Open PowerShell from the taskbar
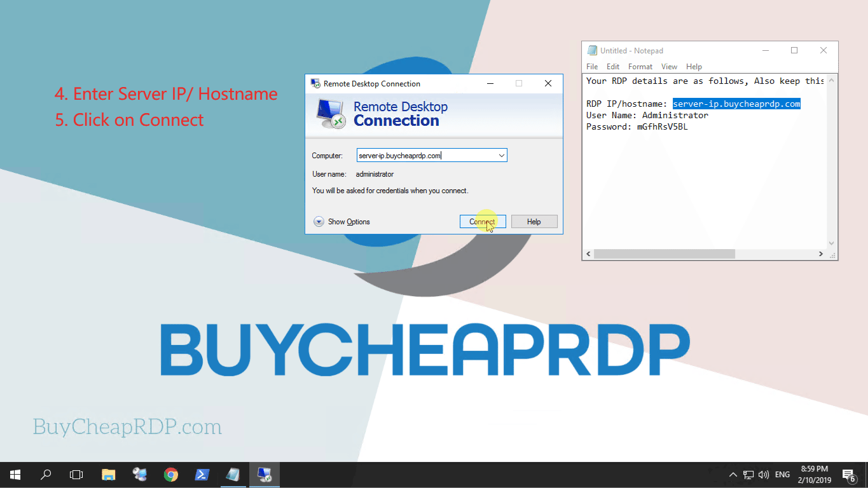Image resolution: width=868 pixels, height=488 pixels. click(202, 475)
